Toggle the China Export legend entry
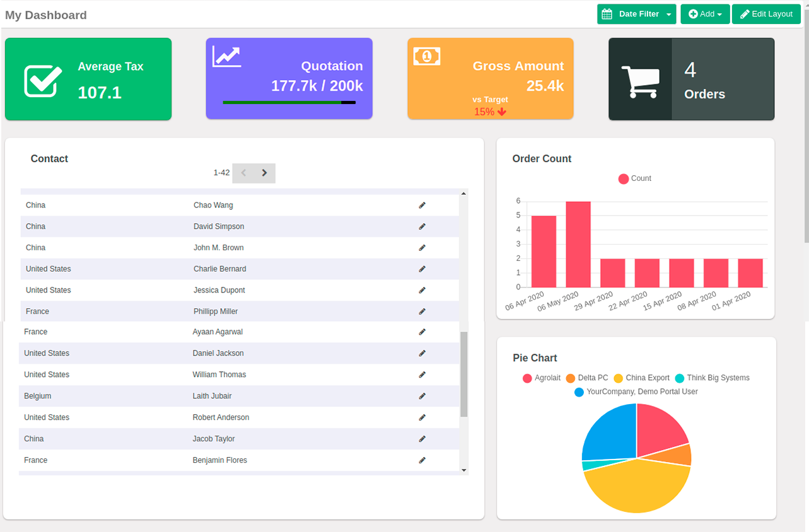Screen dimensions: 809x532 641,378
